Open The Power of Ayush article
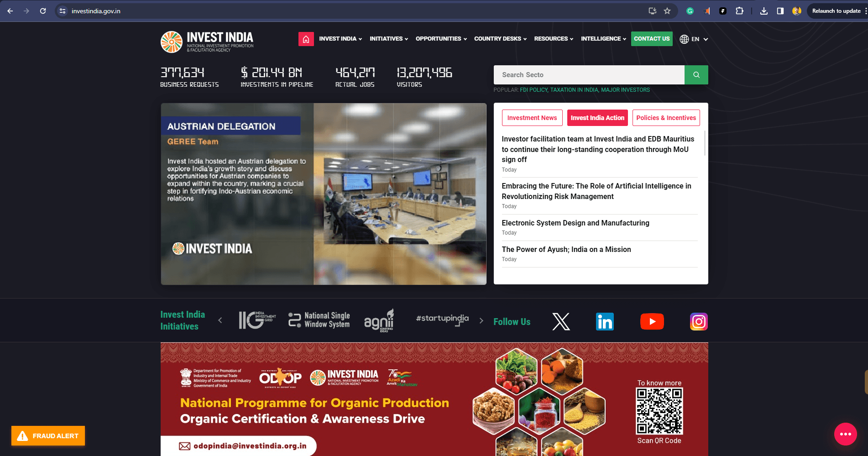Image resolution: width=868 pixels, height=456 pixels. click(x=566, y=249)
